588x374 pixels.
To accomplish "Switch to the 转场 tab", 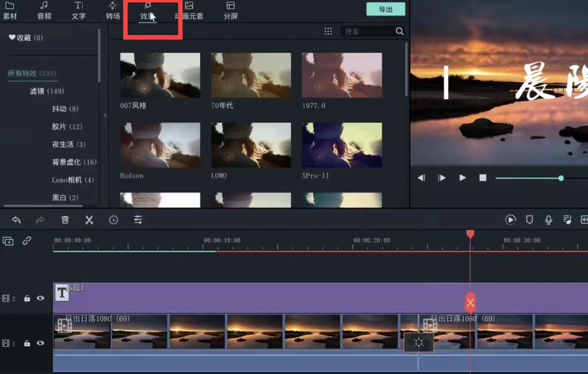I will (x=113, y=10).
